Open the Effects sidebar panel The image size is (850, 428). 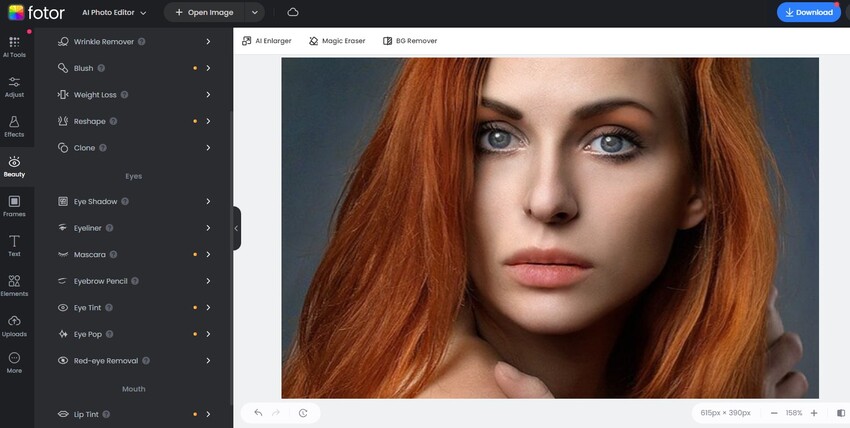coord(14,126)
